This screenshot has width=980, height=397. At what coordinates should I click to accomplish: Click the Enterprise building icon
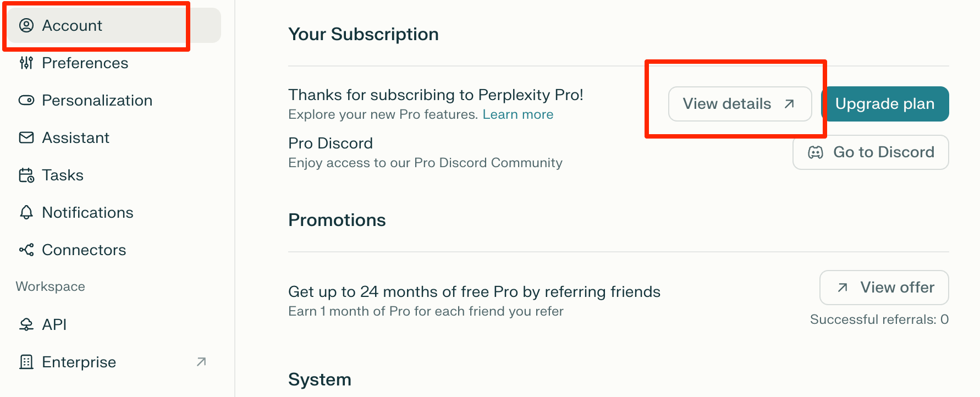pyautogui.click(x=26, y=362)
